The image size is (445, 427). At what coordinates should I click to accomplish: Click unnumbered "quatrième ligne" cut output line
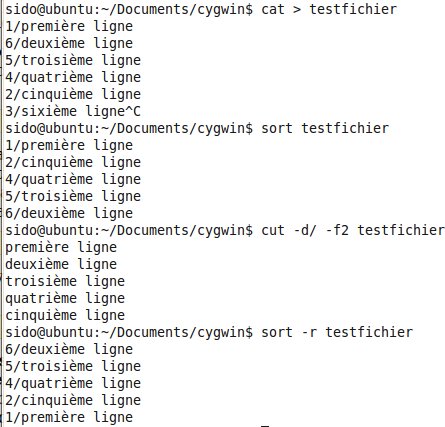pyautogui.click(x=65, y=298)
